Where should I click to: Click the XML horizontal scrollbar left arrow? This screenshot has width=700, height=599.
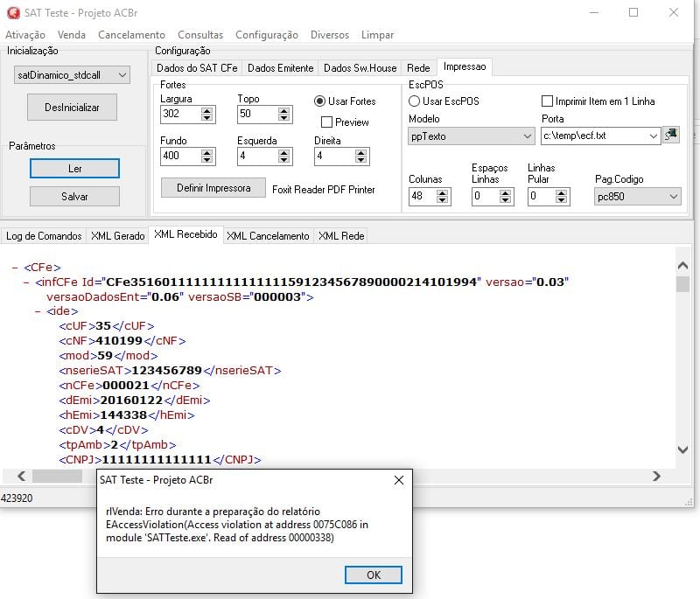pos(21,477)
